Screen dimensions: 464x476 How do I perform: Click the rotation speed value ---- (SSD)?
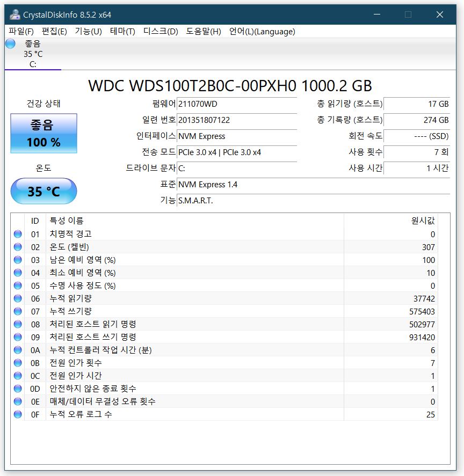click(x=417, y=136)
